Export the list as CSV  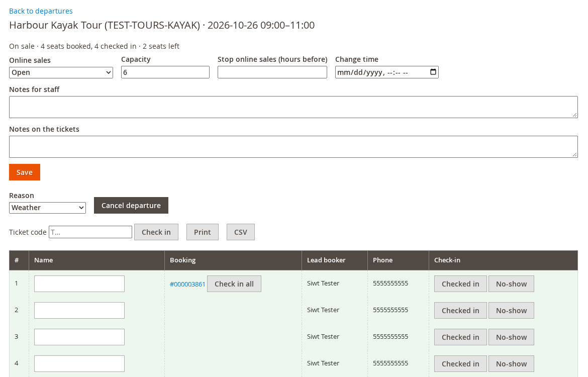click(240, 232)
